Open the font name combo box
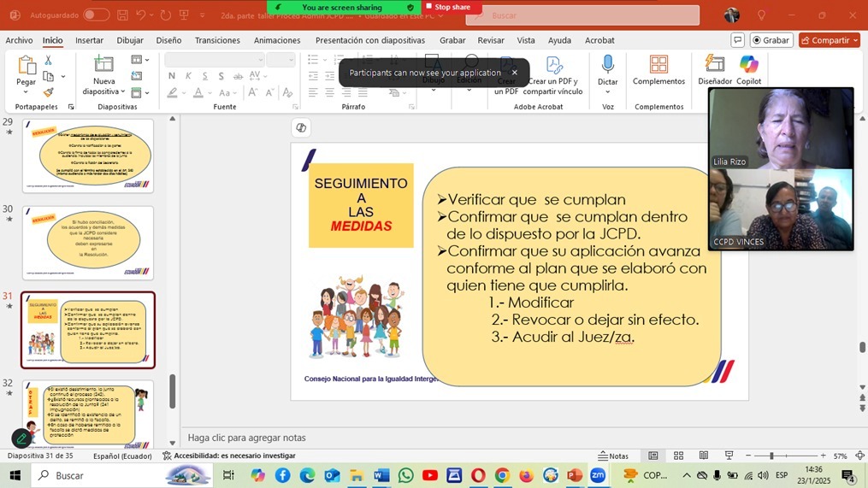 click(215, 60)
